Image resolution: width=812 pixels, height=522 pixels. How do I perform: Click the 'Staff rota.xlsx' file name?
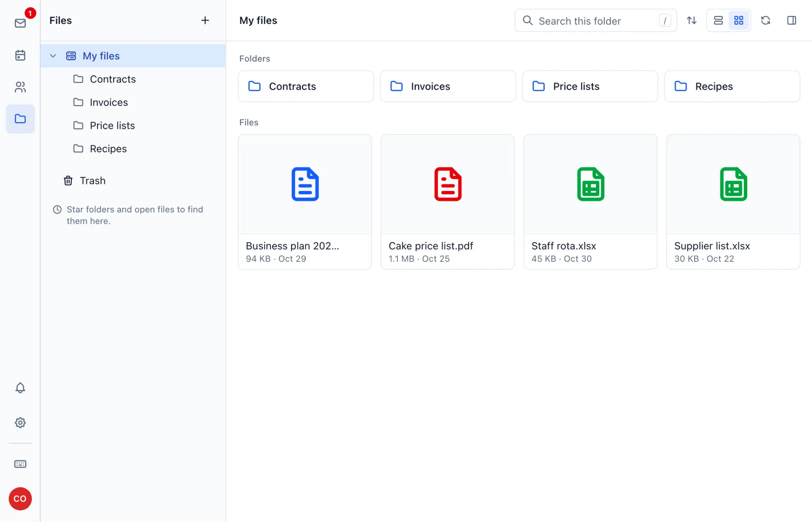[563, 246]
